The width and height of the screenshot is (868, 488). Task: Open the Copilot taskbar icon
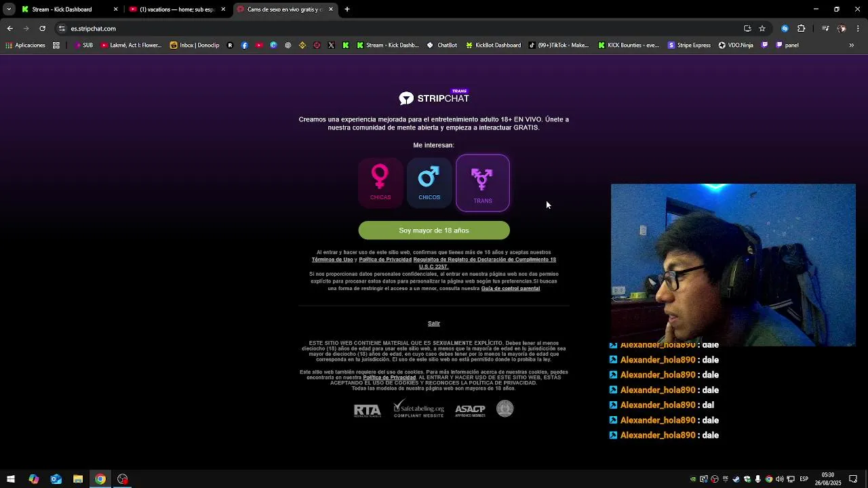[33, 479]
